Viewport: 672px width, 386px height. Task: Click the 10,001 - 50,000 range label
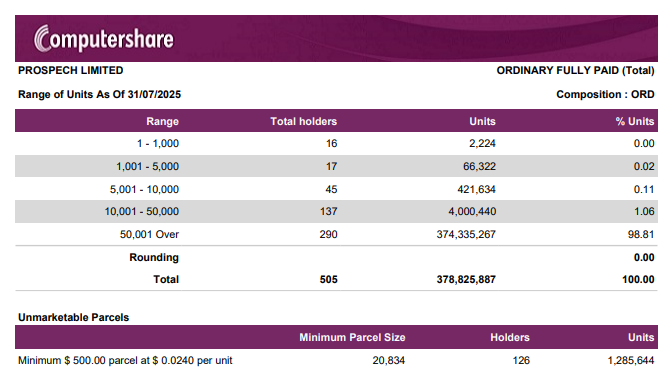coord(142,211)
